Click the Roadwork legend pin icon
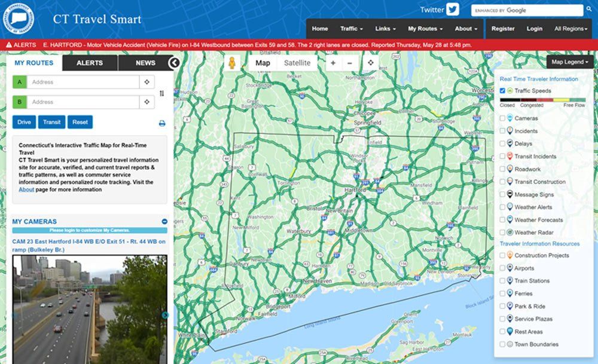The height and width of the screenshot is (364, 598). click(x=510, y=169)
